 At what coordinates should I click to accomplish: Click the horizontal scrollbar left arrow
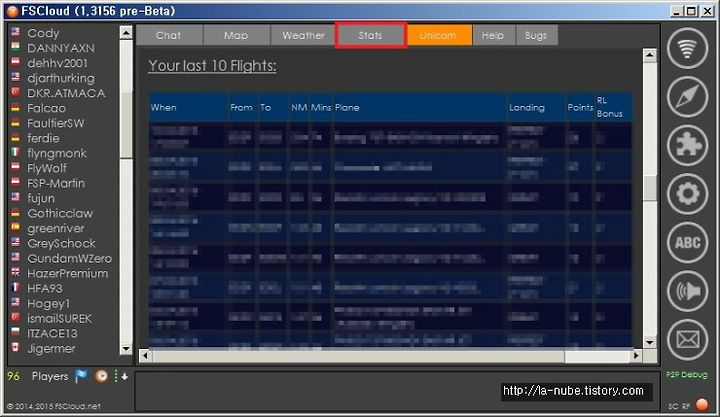click(x=146, y=355)
